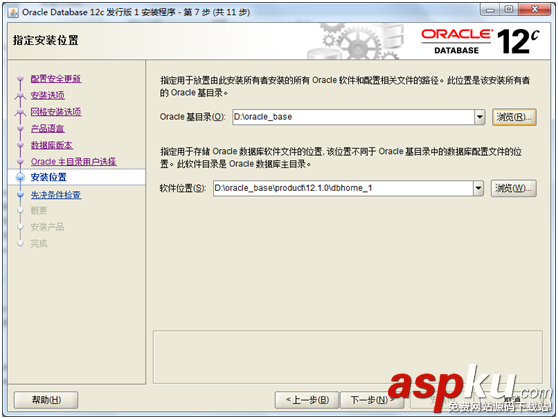Click 浏览(W) button for software location
Viewport: 558px width, 419px height.
(514, 188)
